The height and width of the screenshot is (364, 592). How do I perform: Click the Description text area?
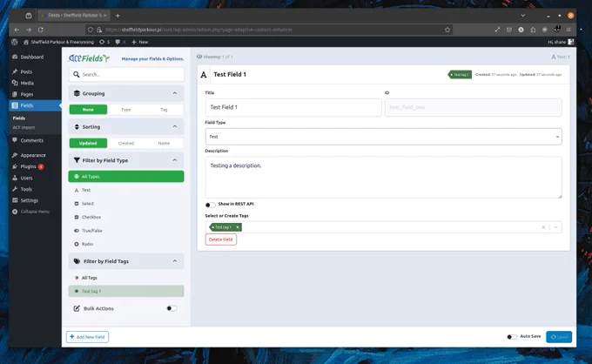pos(383,178)
